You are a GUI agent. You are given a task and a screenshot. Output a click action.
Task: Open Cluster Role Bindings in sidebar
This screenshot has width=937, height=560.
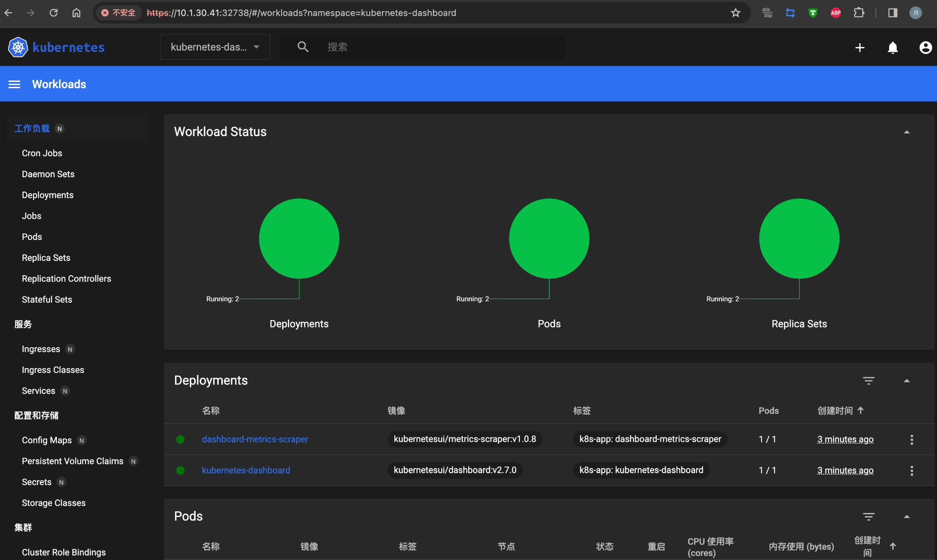[x=64, y=552]
